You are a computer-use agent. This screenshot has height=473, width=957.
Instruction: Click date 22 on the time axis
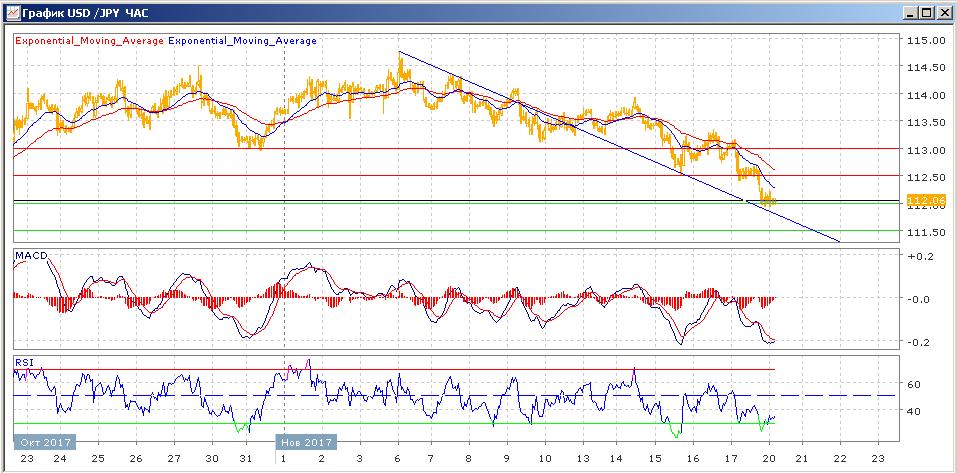coord(840,458)
